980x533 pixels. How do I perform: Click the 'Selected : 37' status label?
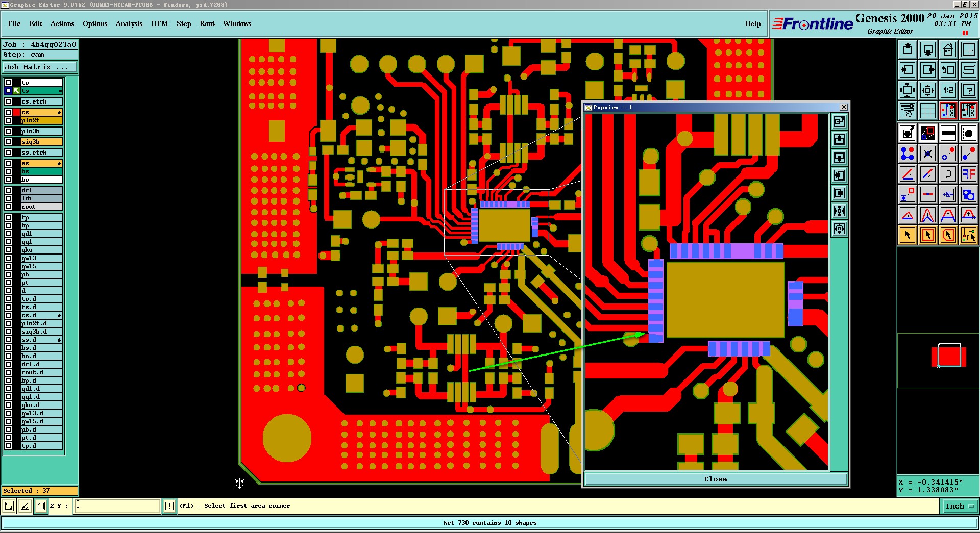(39, 491)
